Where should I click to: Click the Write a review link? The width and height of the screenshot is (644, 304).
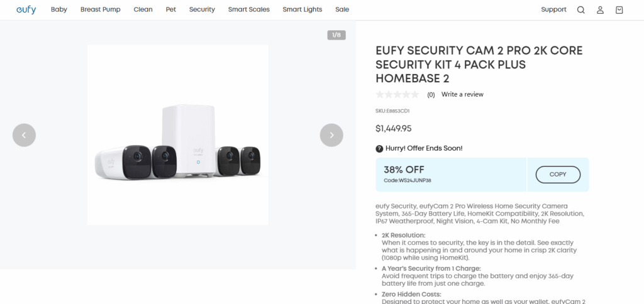462,95
